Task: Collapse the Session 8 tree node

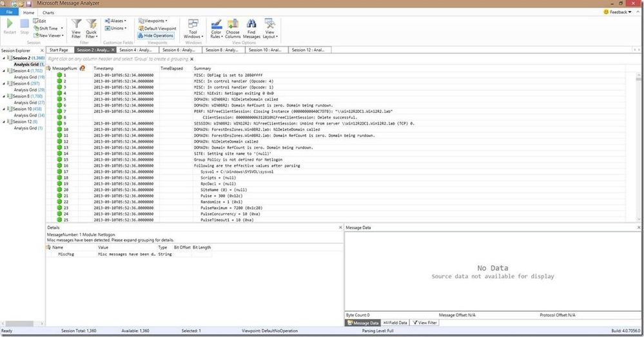Action: 4,96
